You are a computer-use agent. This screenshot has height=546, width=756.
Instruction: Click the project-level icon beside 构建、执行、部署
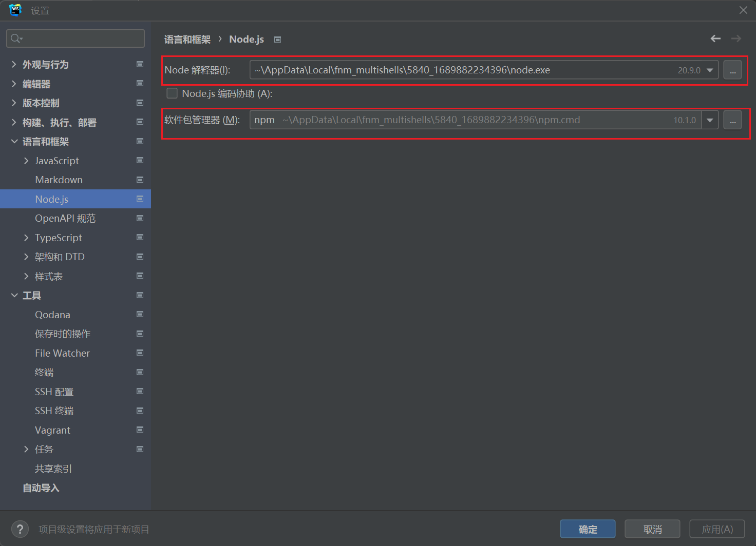coord(140,122)
